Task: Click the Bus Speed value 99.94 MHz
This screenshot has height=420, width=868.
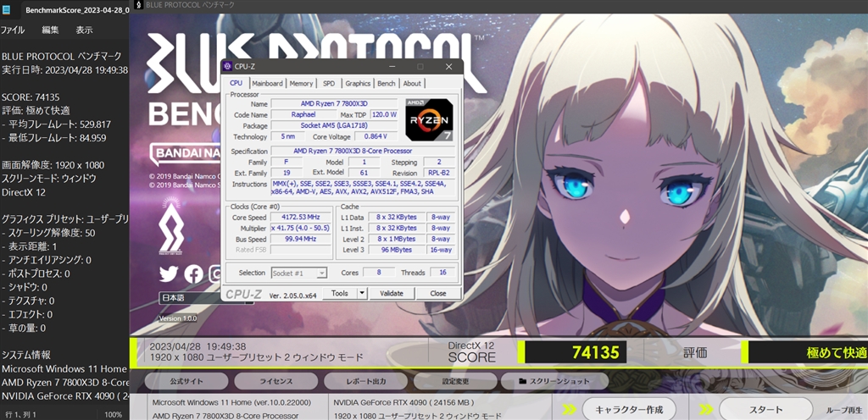Action: coord(300,240)
